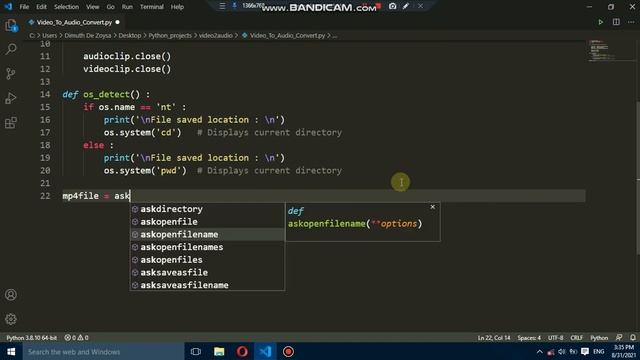Choose askdirectory from the suggestions list

[x=207, y=209]
